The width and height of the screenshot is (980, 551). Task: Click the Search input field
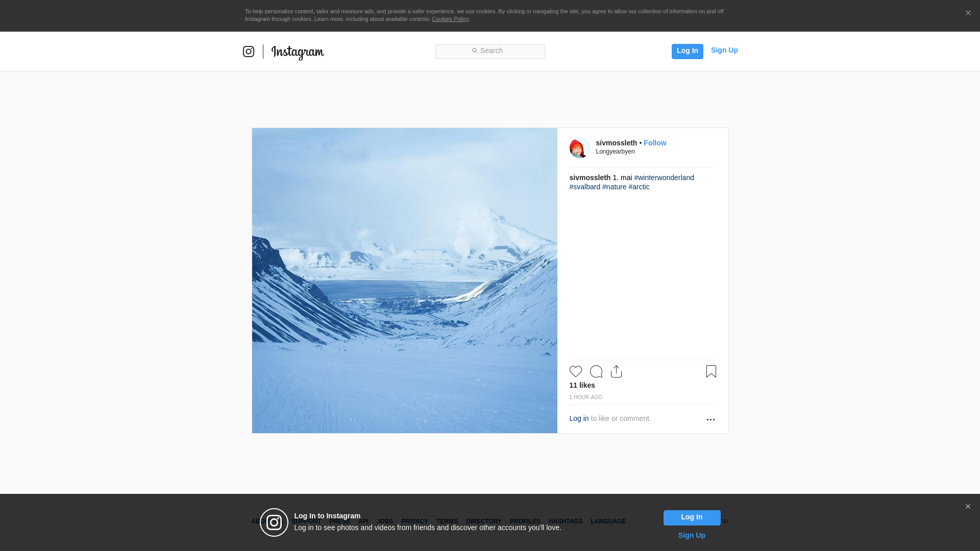(x=490, y=51)
